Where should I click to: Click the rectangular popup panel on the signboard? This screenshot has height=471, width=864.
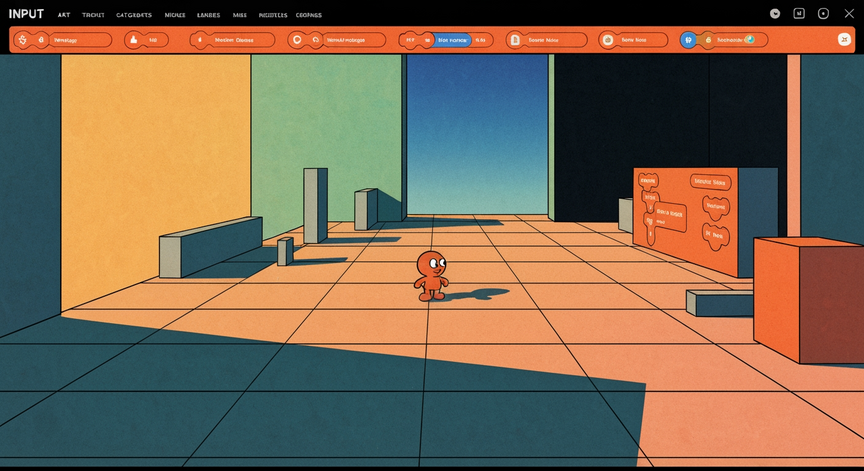[x=669, y=216]
